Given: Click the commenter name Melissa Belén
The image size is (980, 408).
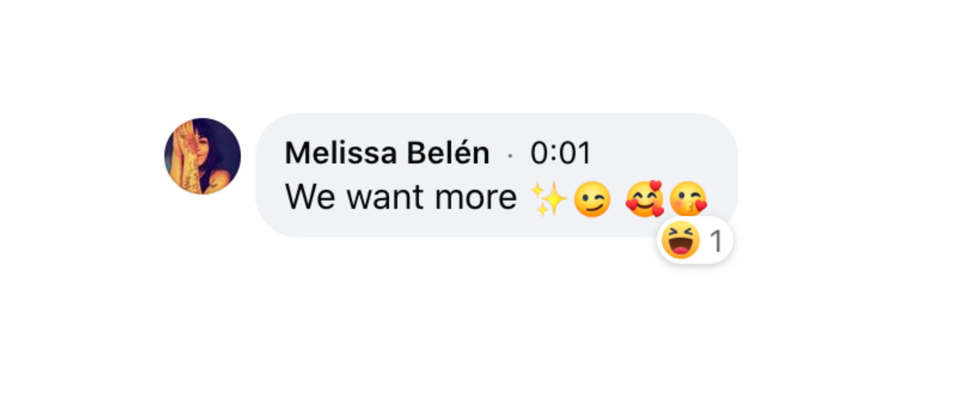Looking at the screenshot, I should 387,152.
